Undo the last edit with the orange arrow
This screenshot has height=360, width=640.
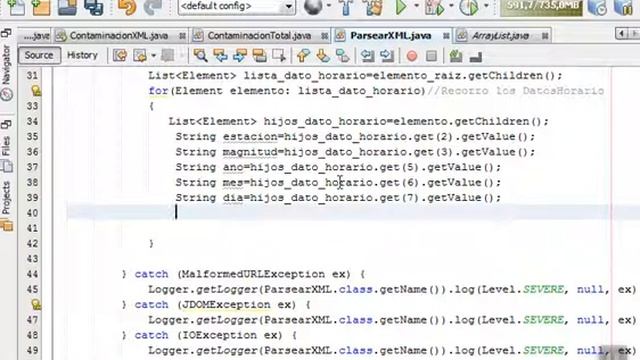pyautogui.click(x=127, y=7)
